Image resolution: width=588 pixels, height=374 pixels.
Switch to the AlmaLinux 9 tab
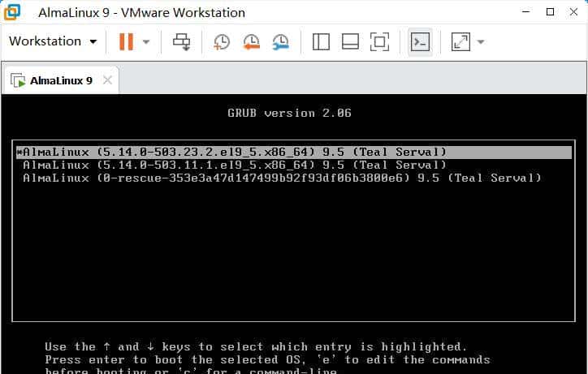point(61,80)
